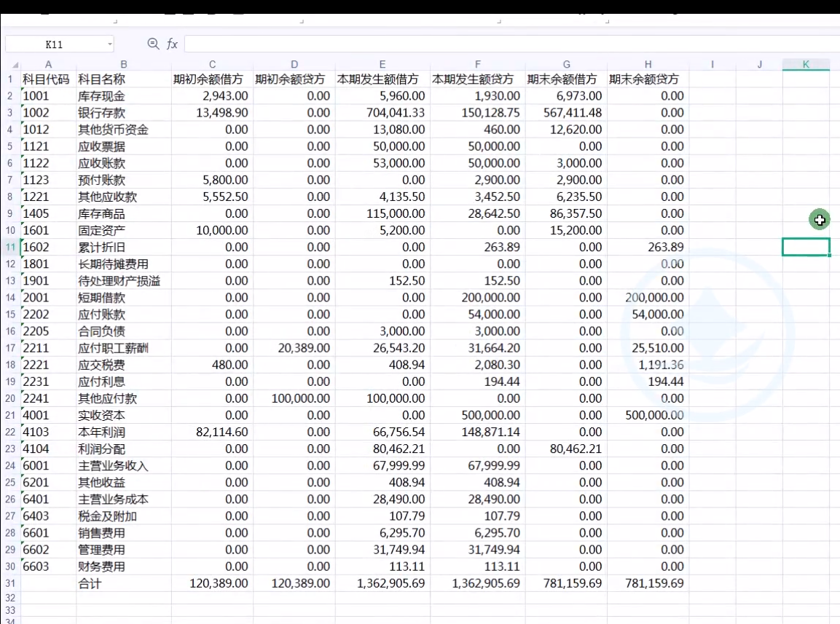Click the magnifier icon beside fx

(x=153, y=44)
